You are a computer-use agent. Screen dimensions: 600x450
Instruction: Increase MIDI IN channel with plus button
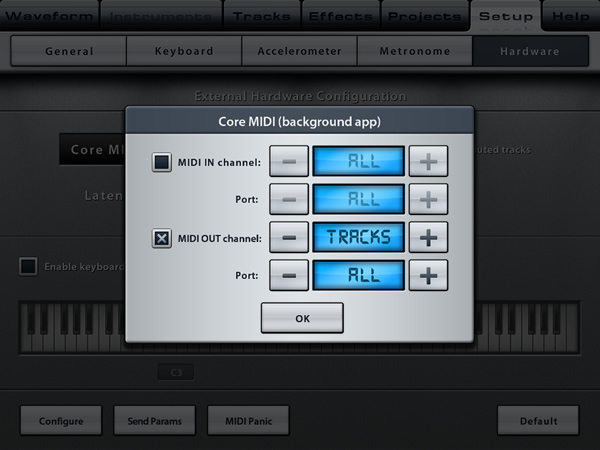428,161
